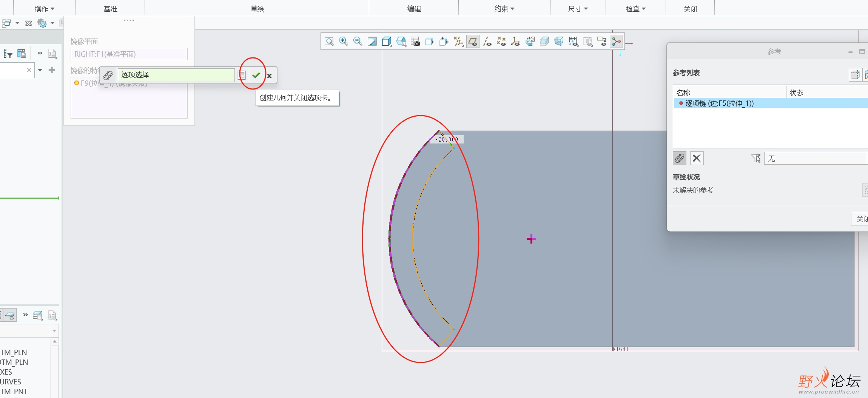Viewport: 868px width, 398px height.
Task: Expand lower double chevron overflow
Action: pos(25,315)
